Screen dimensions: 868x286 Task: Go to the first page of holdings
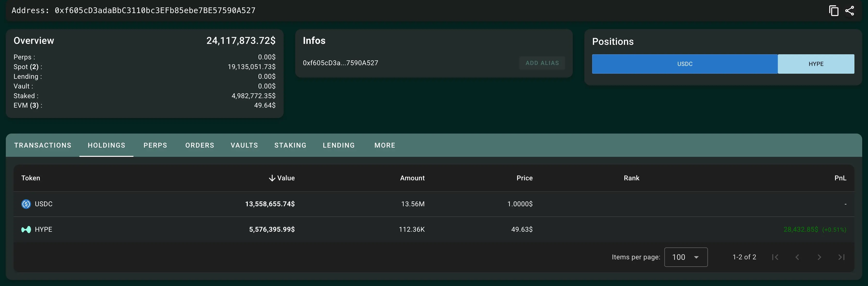coord(775,257)
